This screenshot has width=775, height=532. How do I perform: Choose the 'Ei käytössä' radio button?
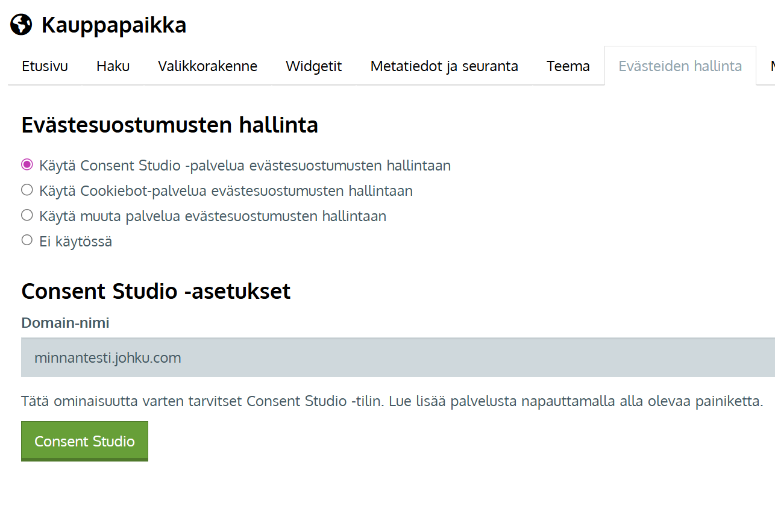(27, 240)
